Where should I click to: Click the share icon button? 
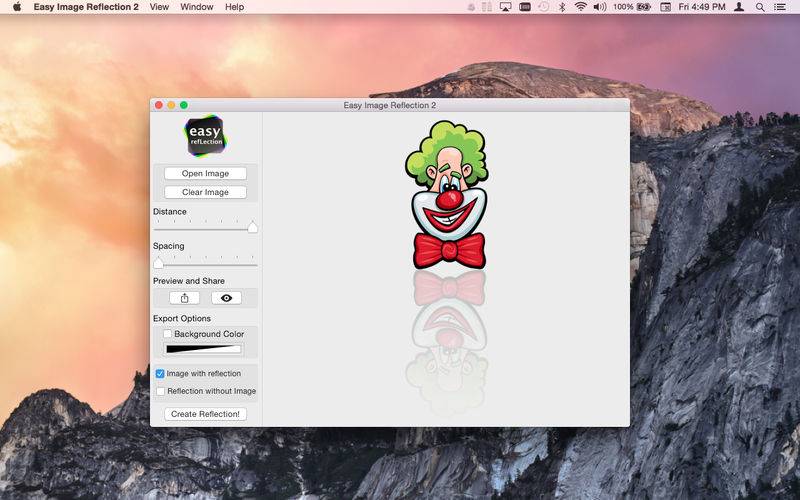184,298
